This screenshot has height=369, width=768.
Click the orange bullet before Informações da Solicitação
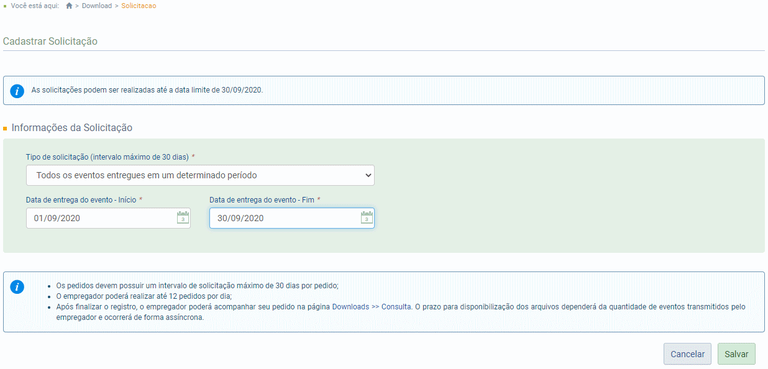click(x=5, y=128)
